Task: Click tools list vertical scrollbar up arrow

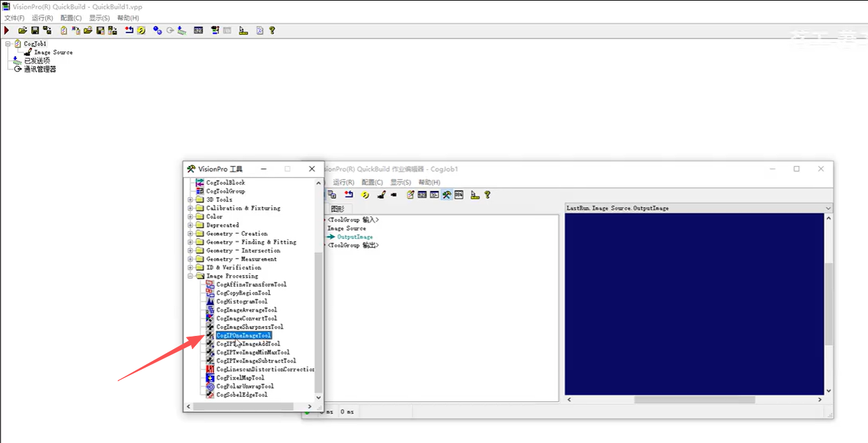Action: pyautogui.click(x=319, y=182)
